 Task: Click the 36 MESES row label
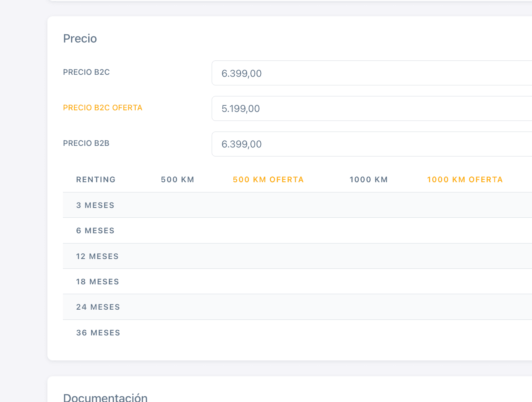[98, 333]
